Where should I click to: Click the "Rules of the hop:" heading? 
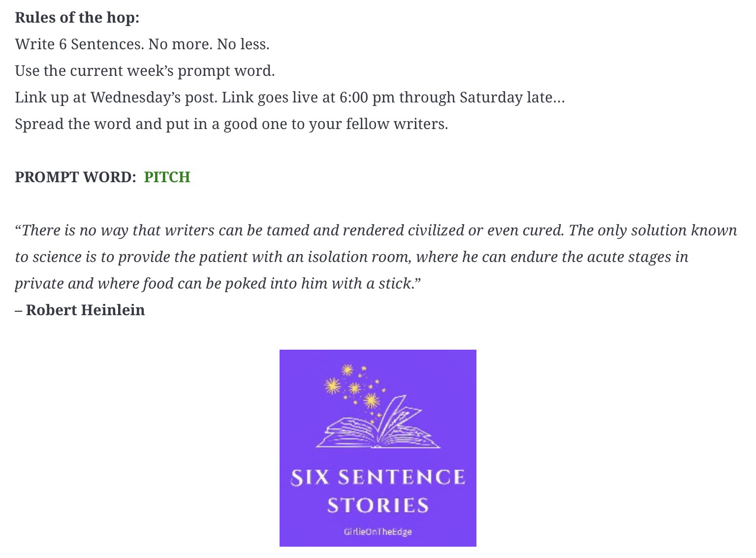pyautogui.click(x=77, y=18)
